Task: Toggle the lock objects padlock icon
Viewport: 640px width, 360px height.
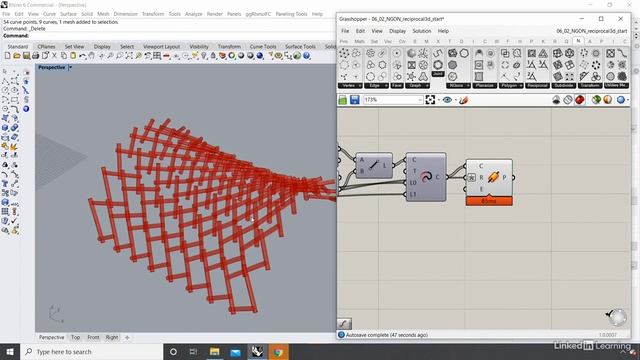Action: point(213,56)
